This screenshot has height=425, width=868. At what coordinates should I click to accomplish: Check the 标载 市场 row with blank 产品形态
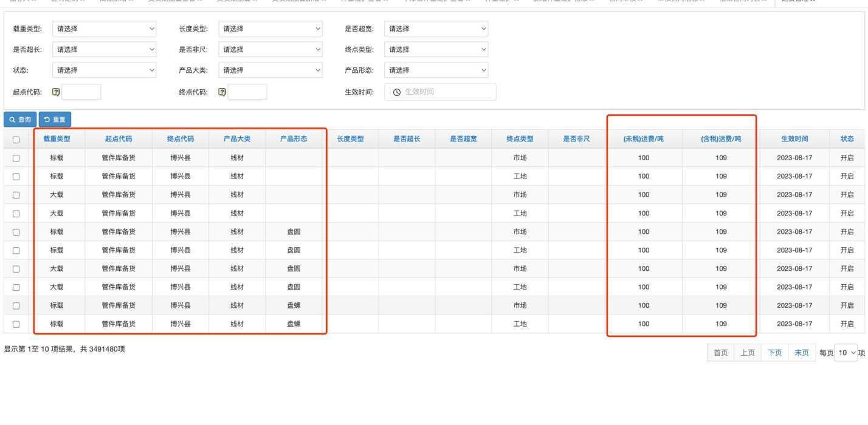pyautogui.click(x=16, y=158)
